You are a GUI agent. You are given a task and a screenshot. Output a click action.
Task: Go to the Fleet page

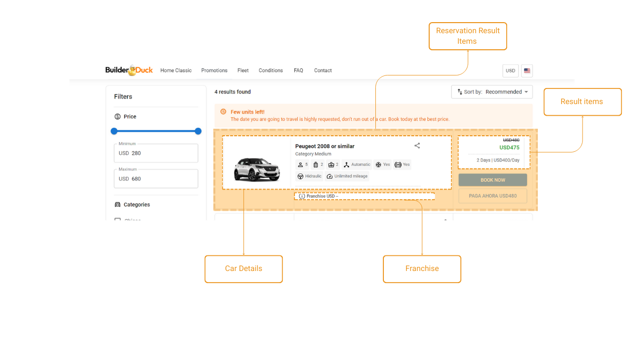point(243,70)
